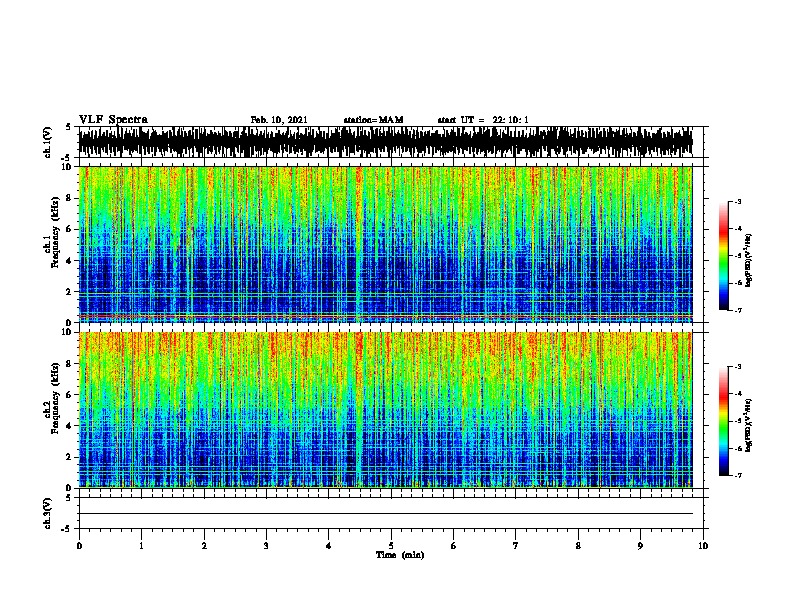
Task: Click the time axis tick label "0"
Action: tap(79, 545)
